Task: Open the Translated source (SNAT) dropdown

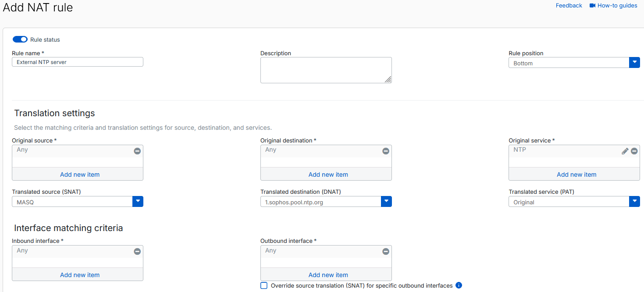Action: (138, 201)
